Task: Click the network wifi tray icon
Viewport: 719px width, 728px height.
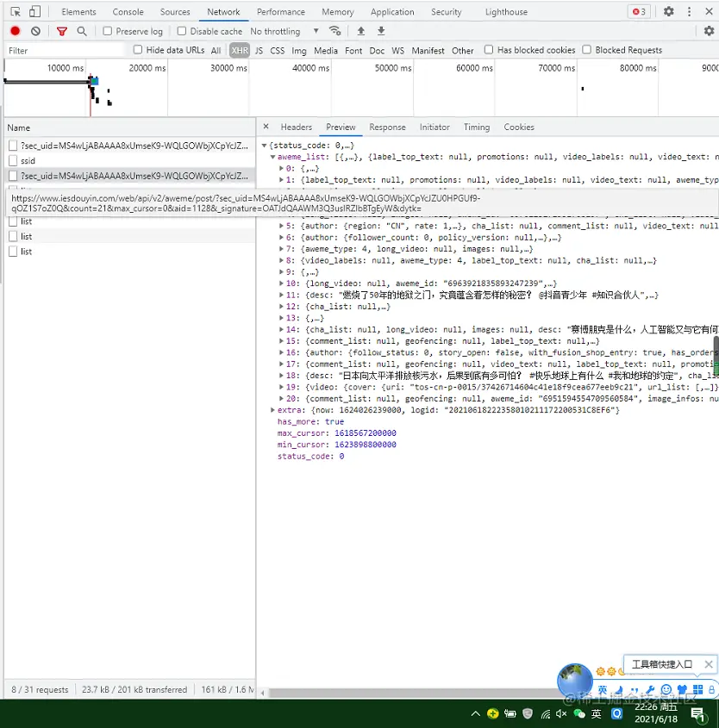Action: (546, 714)
